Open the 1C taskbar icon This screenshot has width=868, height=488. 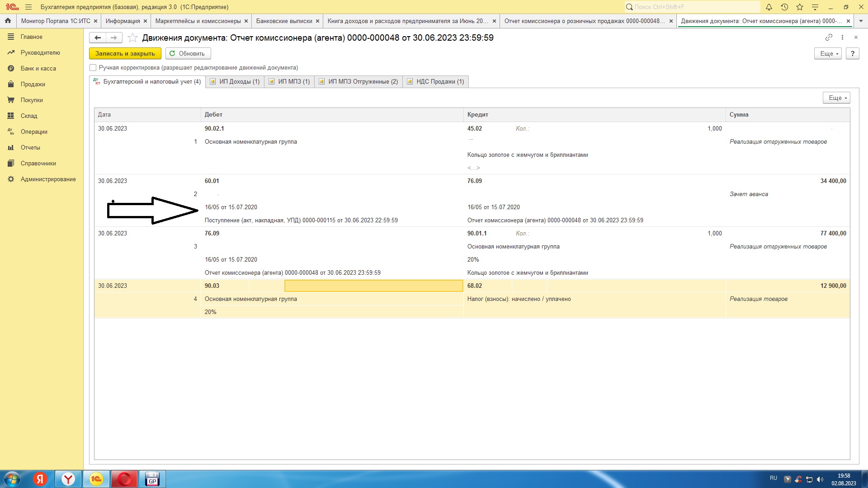tap(96, 479)
